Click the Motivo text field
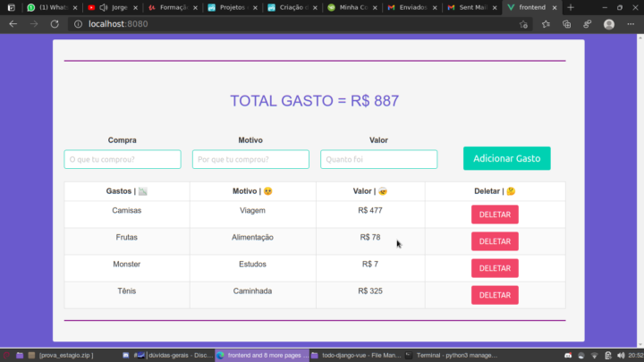Image resolution: width=644 pixels, height=362 pixels. click(250, 159)
